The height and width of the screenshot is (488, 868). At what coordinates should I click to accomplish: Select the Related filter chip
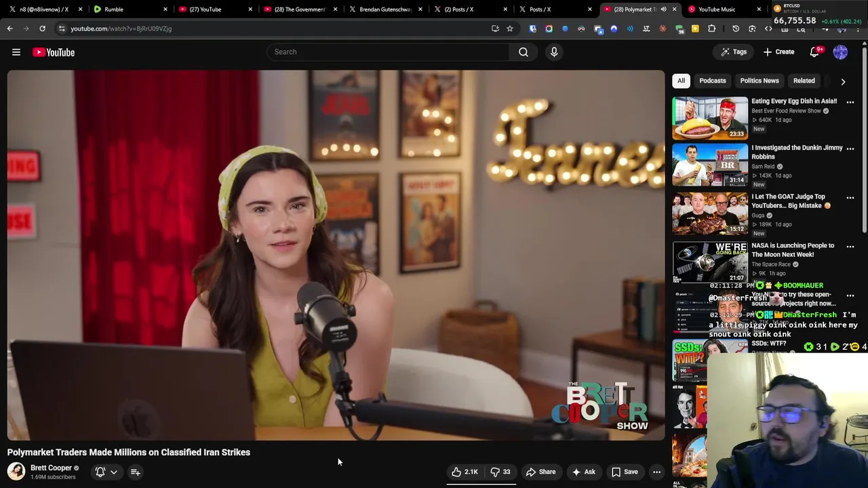[x=804, y=81]
